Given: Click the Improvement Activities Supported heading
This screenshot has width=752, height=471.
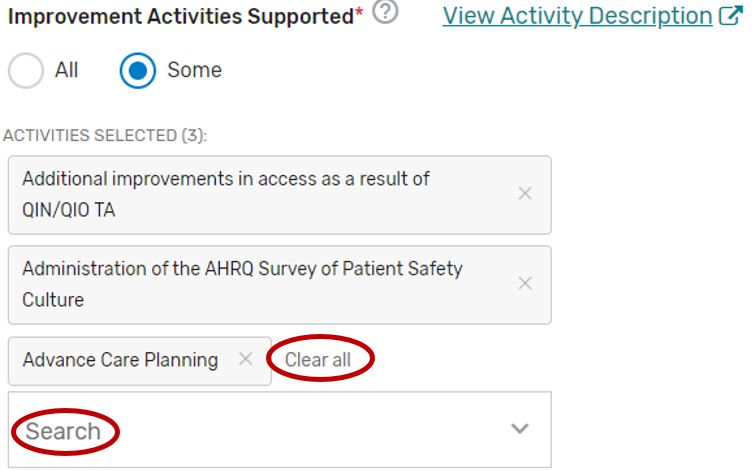Looking at the screenshot, I should [x=180, y=16].
